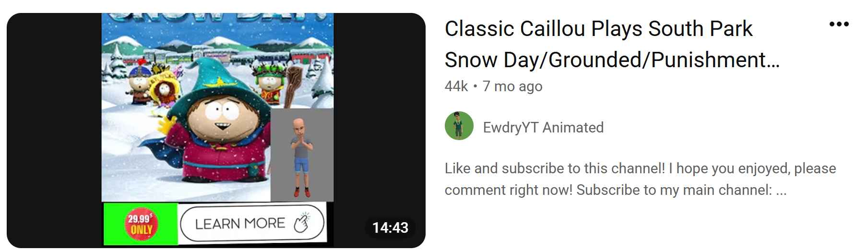Expand the truncated description ellipsis

coord(781,191)
